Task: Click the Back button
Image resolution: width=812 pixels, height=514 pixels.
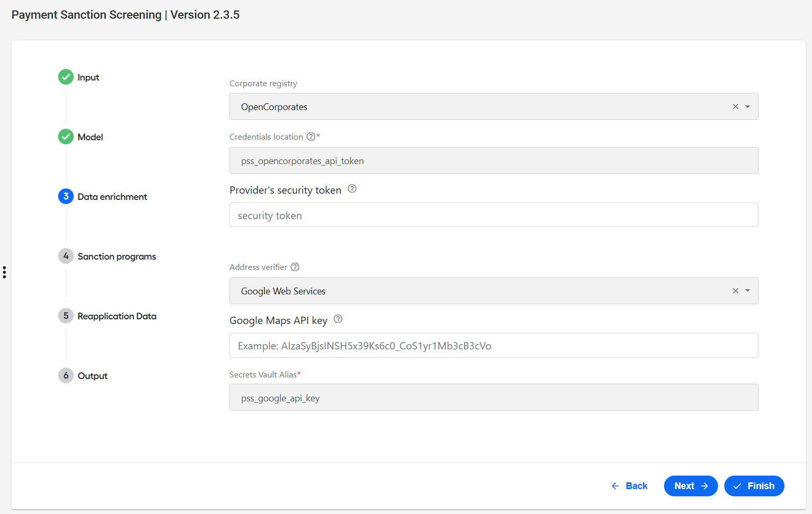Action: coord(629,486)
